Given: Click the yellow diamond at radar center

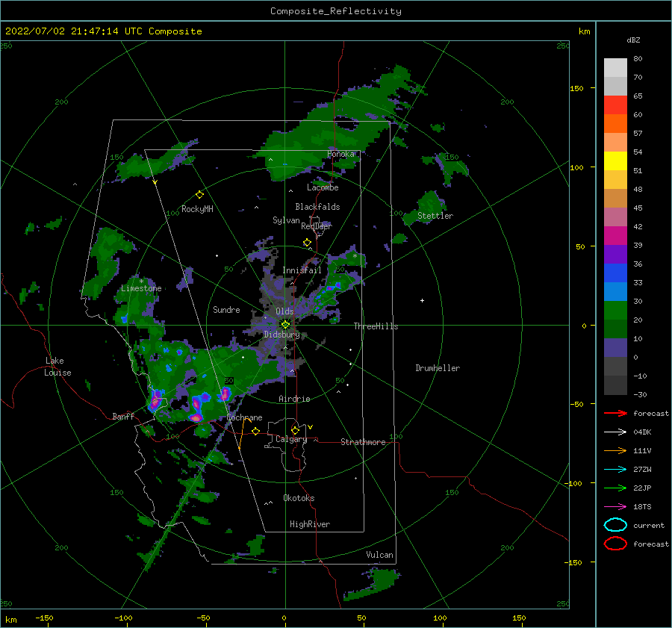Looking at the screenshot, I should click(285, 325).
